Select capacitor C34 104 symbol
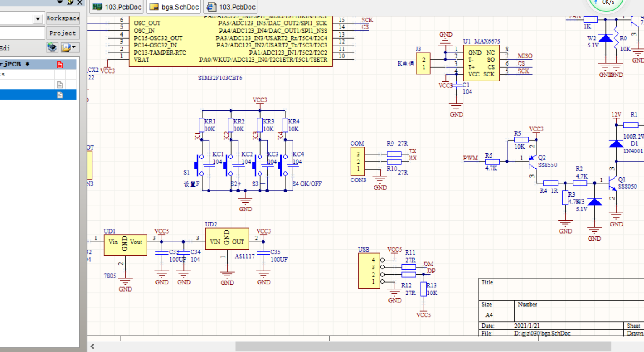644x352 pixels. (183, 252)
